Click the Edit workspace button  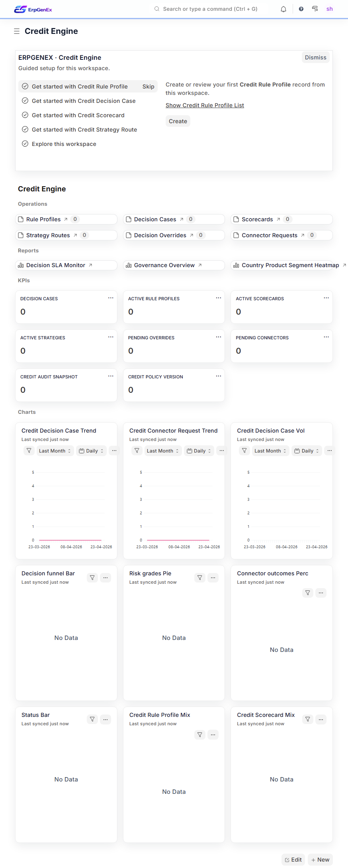click(x=293, y=860)
